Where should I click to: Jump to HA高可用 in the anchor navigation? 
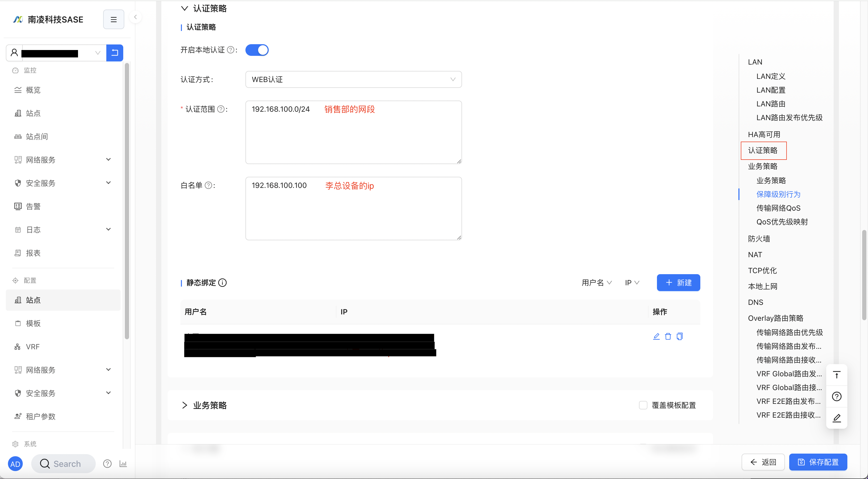click(764, 134)
